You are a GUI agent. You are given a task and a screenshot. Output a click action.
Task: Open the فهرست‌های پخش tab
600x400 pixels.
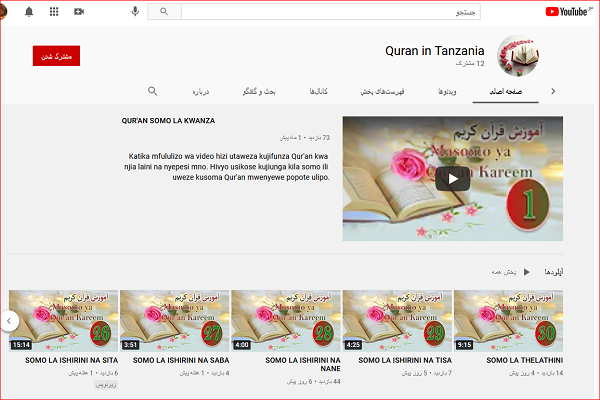point(381,91)
